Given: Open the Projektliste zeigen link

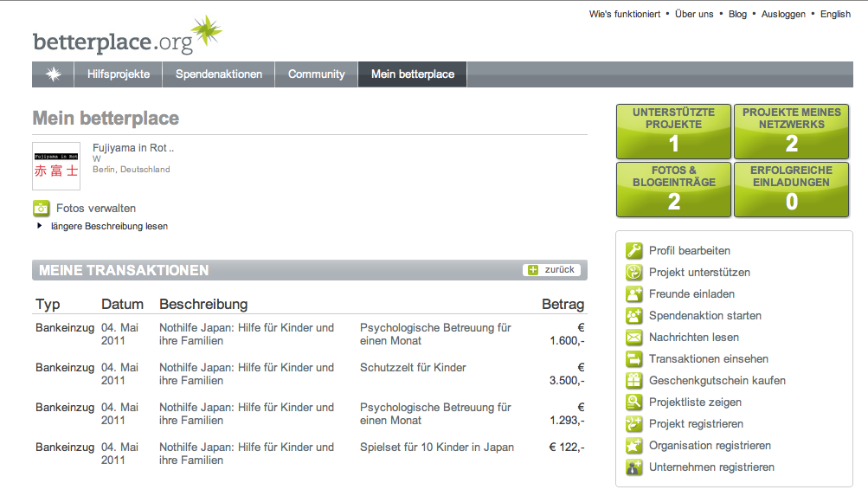Looking at the screenshot, I should [695, 402].
